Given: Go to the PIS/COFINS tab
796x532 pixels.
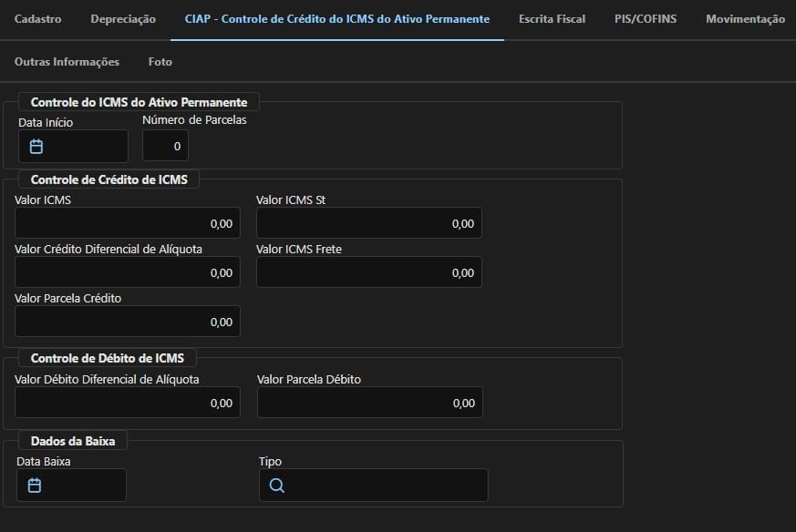Looking at the screenshot, I should (646, 19).
